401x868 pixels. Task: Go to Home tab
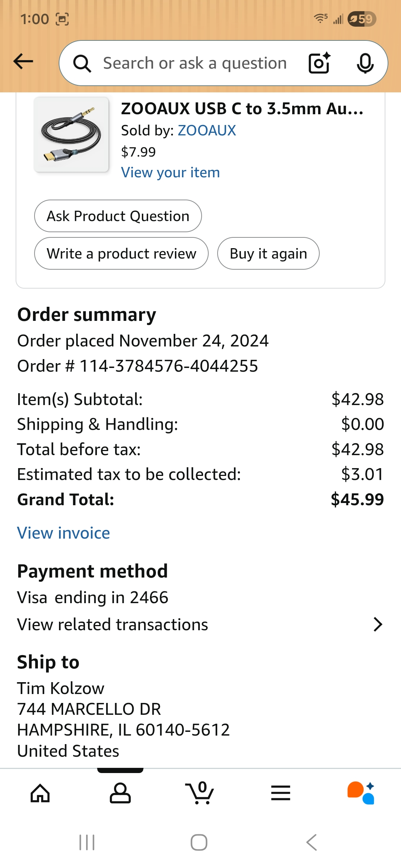tap(40, 793)
